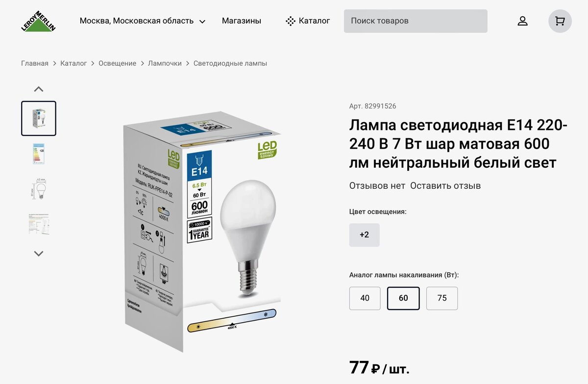Viewport: 588px width, 384px height.
Task: Select the 60 W analog option
Action: point(403,298)
